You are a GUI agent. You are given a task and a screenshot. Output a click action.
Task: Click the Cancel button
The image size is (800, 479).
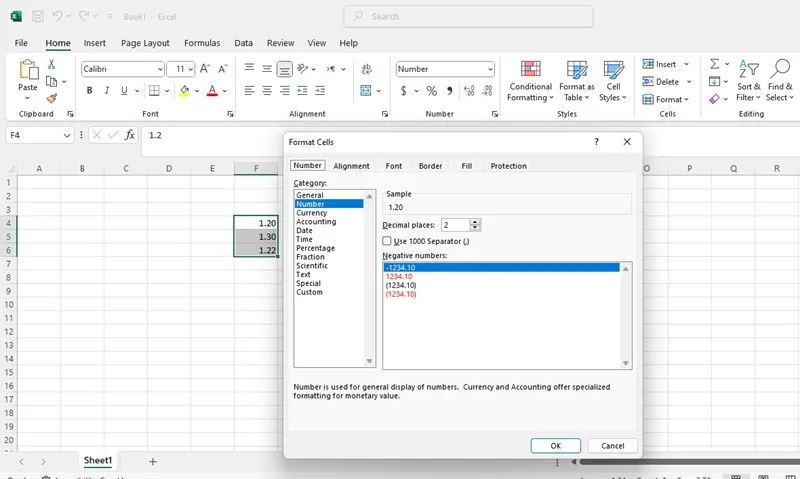click(x=612, y=445)
